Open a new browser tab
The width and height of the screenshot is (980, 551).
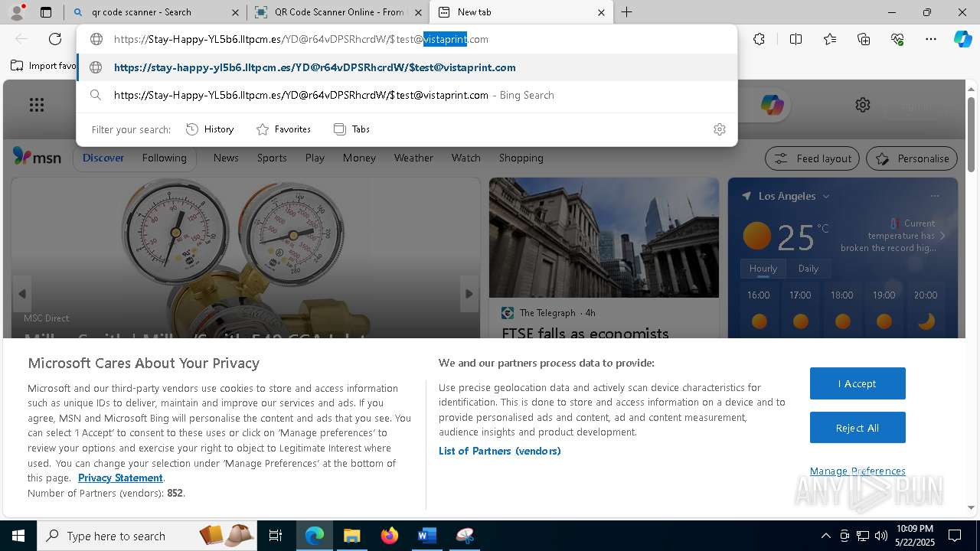[626, 12]
